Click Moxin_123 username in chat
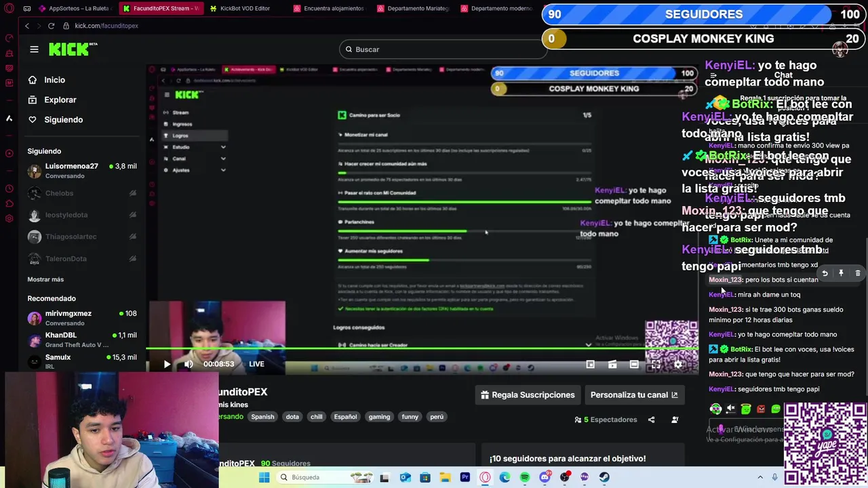 725,279
